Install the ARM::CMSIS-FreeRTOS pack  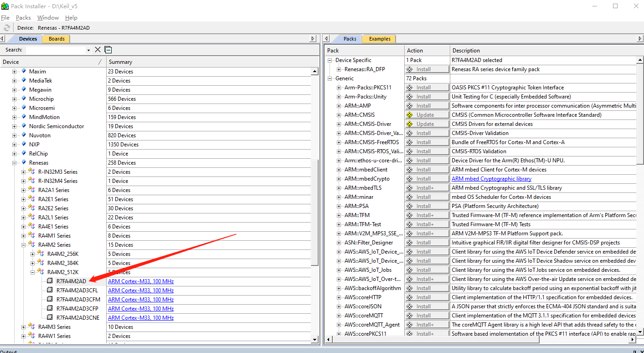pyautogui.click(x=427, y=142)
